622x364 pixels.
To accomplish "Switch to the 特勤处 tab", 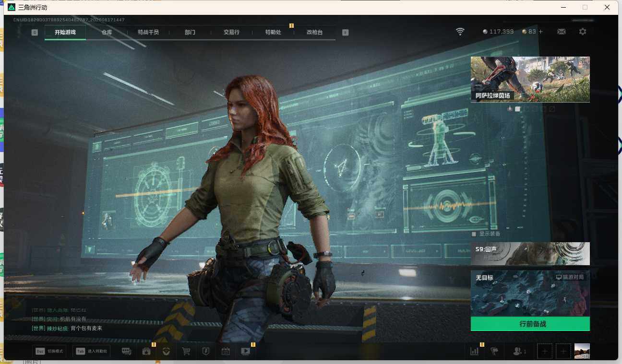I will (273, 33).
